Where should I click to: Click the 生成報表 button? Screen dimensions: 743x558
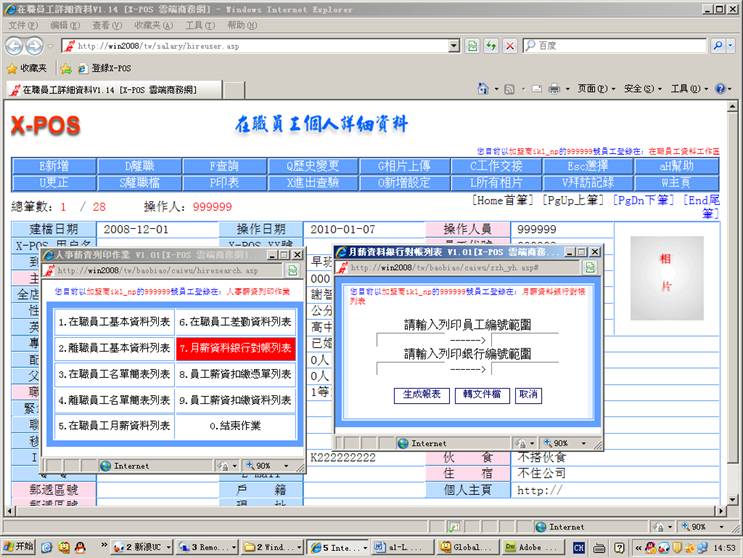click(x=421, y=395)
